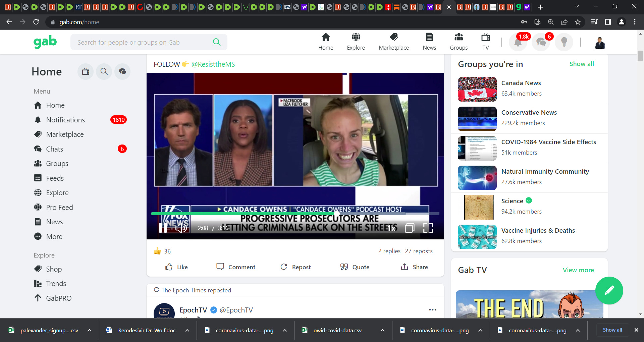Toggle picture-in-picture mode on video

pyautogui.click(x=410, y=228)
